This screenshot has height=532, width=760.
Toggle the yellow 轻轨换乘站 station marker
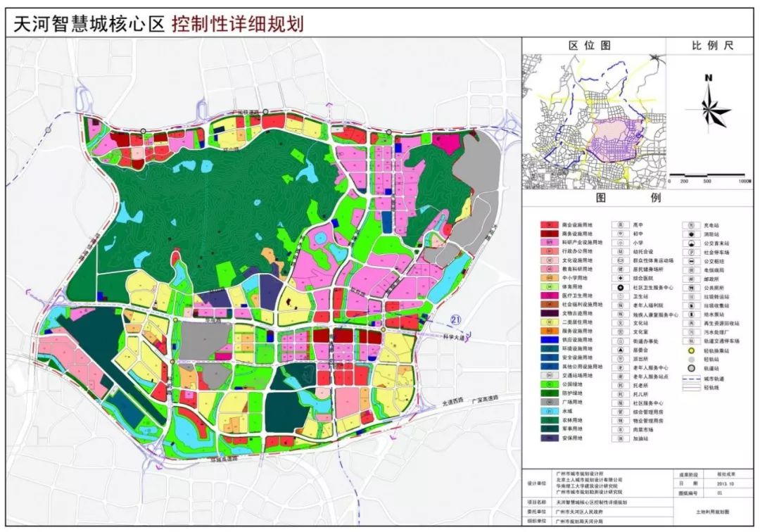tap(691, 350)
